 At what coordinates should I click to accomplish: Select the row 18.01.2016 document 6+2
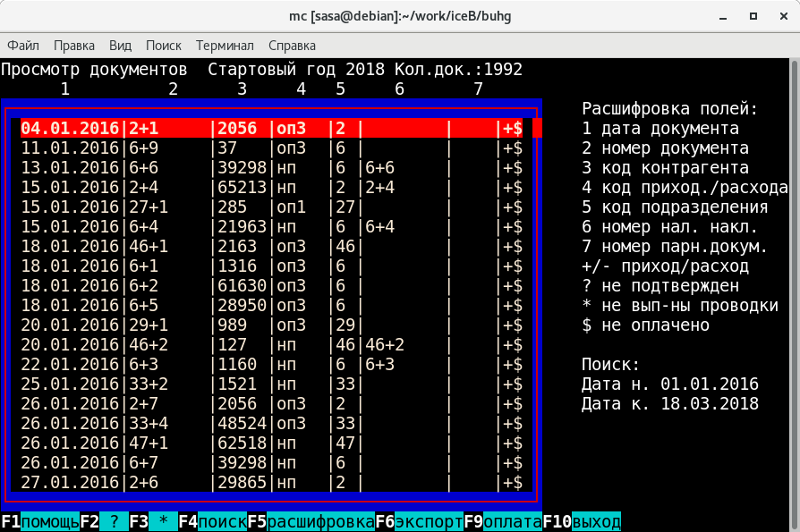[x=271, y=285]
